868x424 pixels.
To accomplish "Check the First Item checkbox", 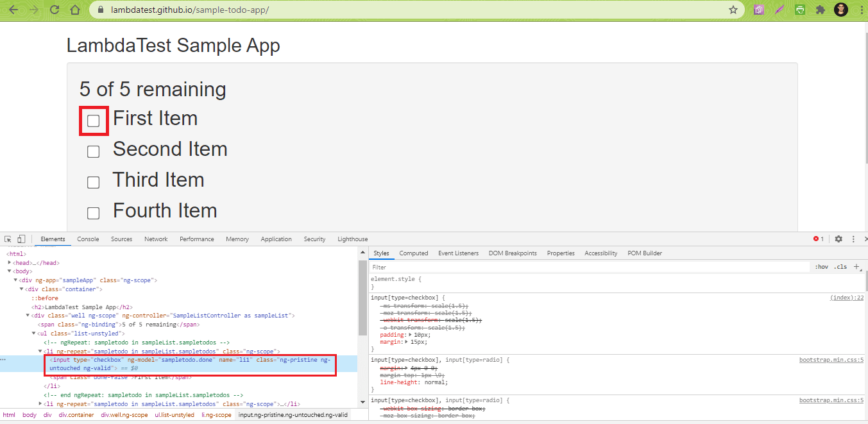I will click(94, 121).
